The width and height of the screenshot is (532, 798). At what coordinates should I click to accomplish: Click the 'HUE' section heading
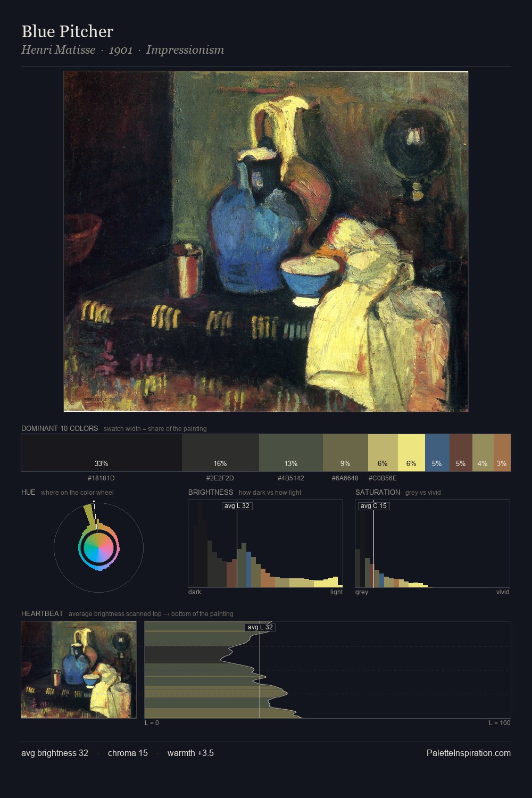pos(28,492)
